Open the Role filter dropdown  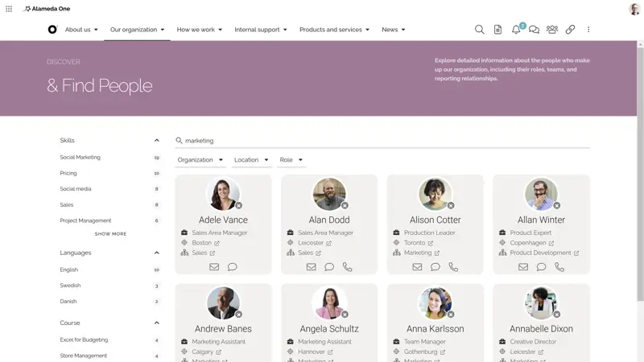tap(291, 159)
